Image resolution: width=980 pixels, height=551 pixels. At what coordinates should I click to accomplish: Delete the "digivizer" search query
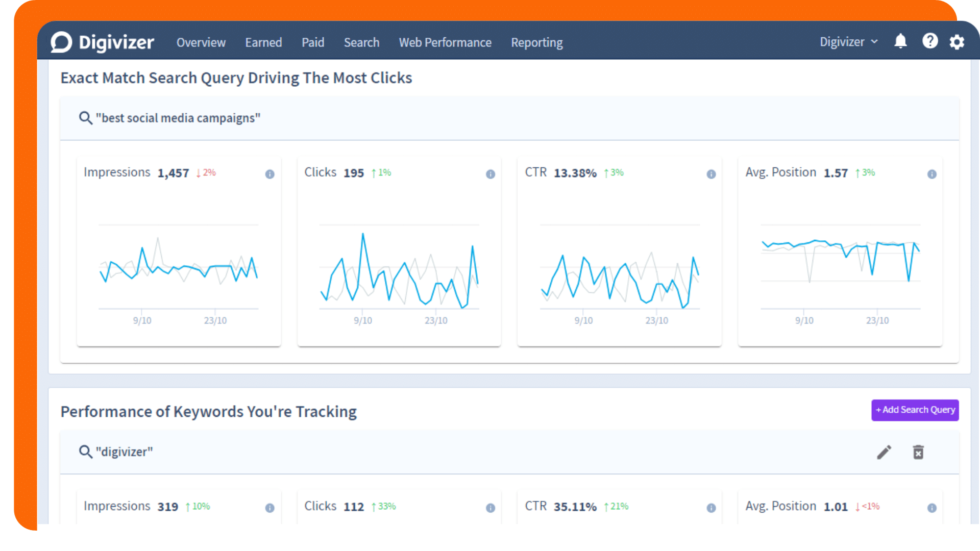click(x=918, y=452)
